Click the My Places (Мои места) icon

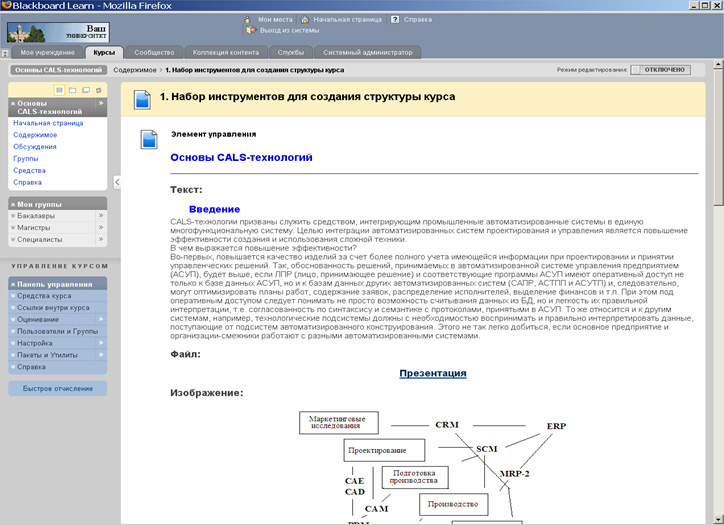[x=247, y=19]
